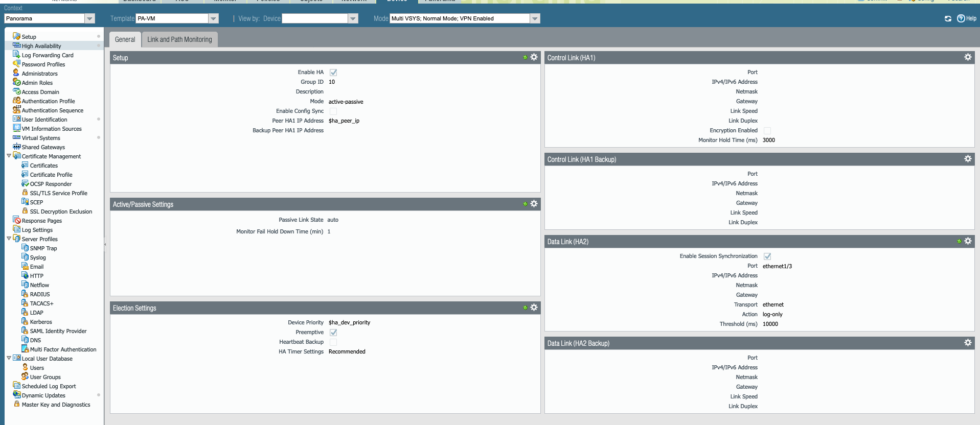Viewport: 980px width, 425px height.
Task: Click green override icon in Election Settings header
Action: coord(525,308)
